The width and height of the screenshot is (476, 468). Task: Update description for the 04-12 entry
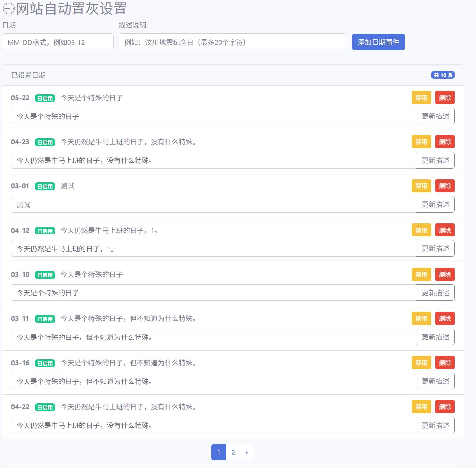click(x=435, y=249)
